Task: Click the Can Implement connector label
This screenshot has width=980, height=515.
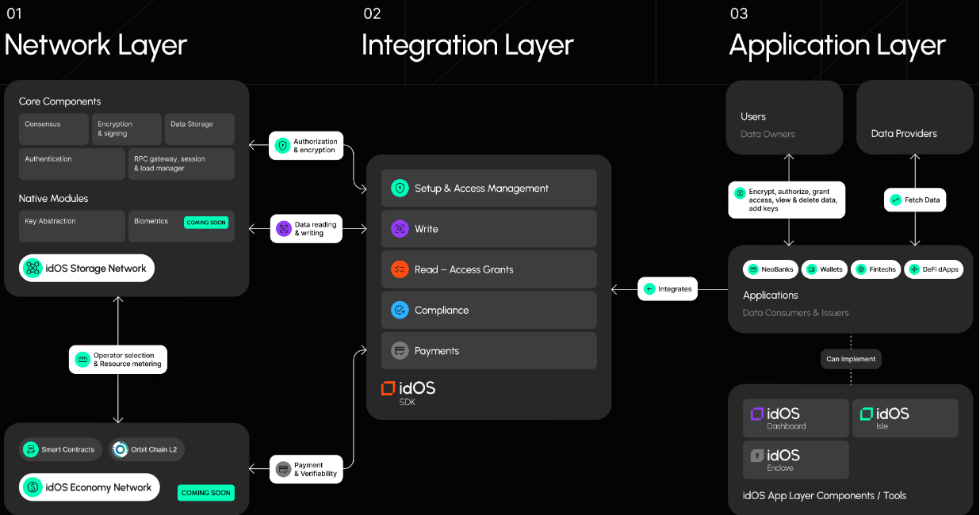Action: [851, 359]
